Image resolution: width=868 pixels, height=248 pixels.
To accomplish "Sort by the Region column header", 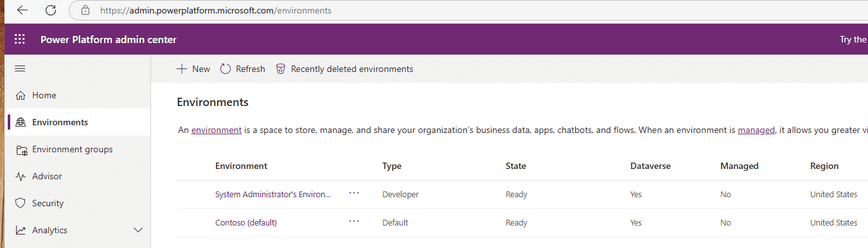I will (824, 166).
